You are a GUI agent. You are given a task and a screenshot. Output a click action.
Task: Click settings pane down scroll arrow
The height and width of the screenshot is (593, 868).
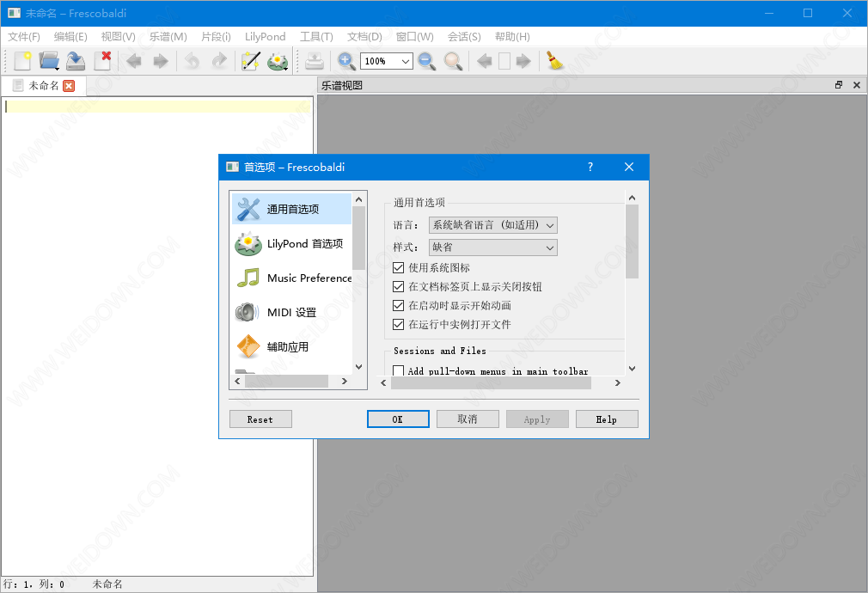[x=633, y=368]
